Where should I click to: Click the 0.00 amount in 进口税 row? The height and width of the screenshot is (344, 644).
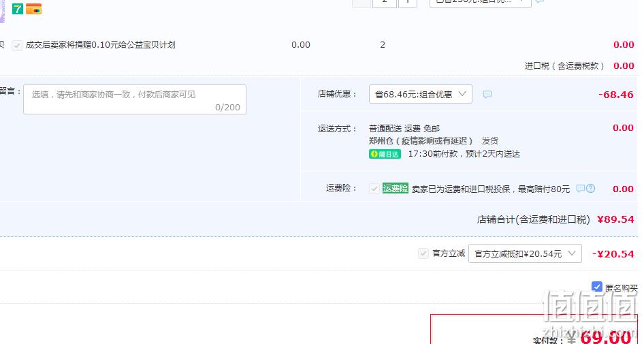[624, 66]
